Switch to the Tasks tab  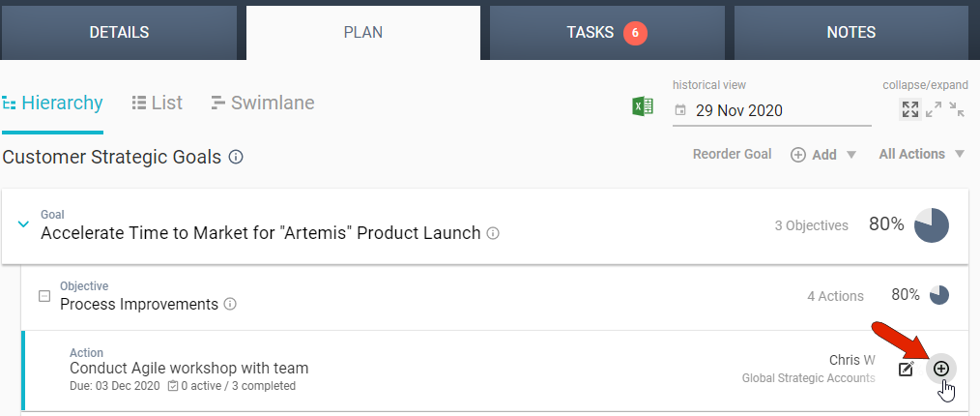pyautogui.click(x=606, y=32)
